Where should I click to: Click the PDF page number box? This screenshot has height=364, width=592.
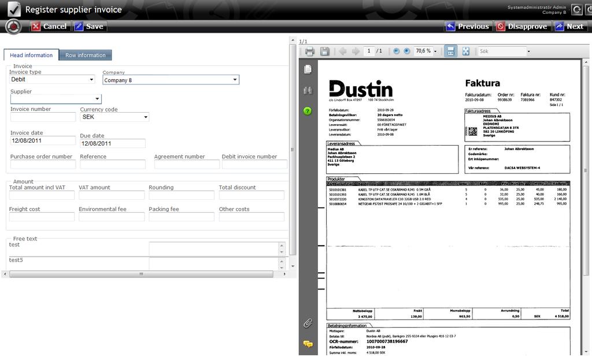[369, 51]
